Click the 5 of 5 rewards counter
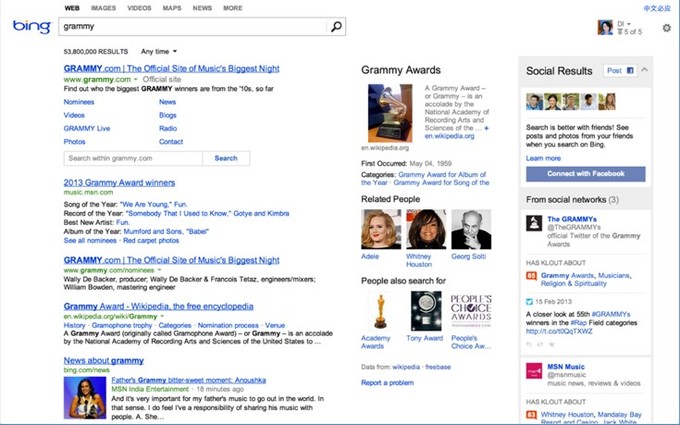The height and width of the screenshot is (425, 680). pos(630,32)
